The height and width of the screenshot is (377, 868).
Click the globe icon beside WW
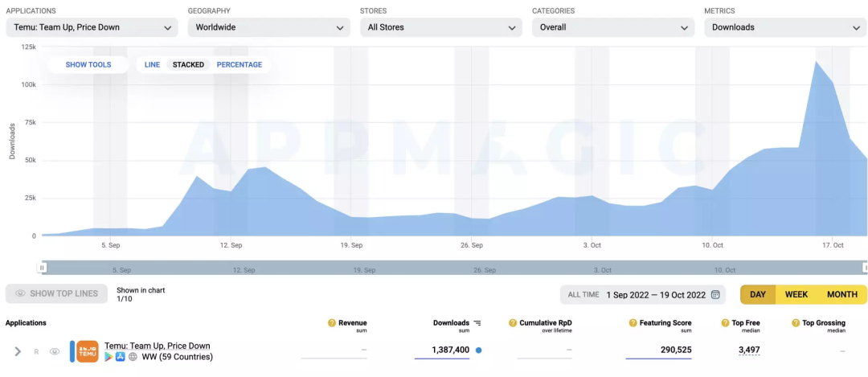(x=133, y=357)
